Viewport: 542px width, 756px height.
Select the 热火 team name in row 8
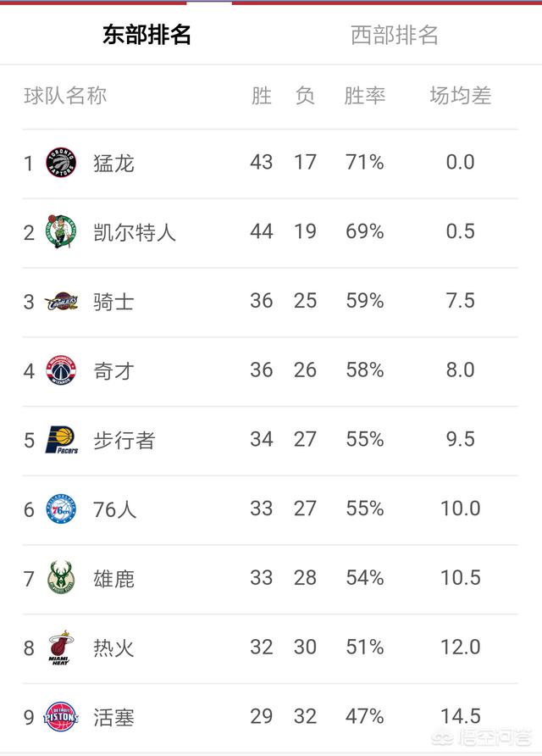[113, 648]
